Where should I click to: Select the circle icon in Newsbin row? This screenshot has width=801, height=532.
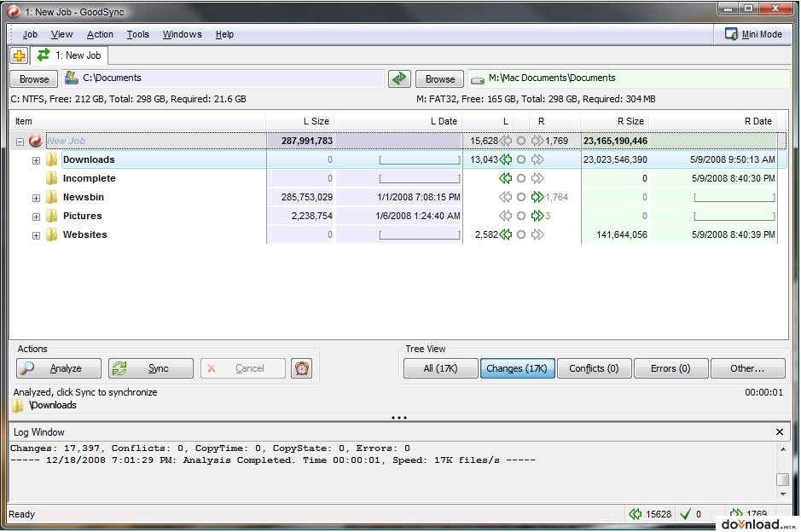click(521, 197)
